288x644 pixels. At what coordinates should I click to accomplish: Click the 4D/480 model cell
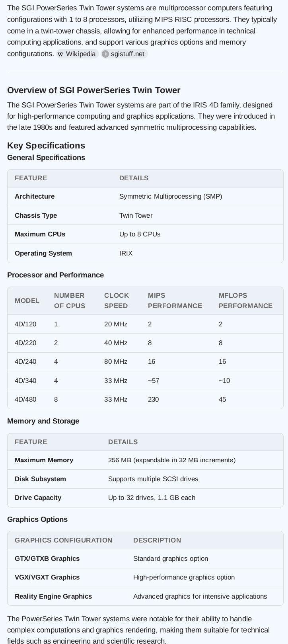[x=25, y=399]
